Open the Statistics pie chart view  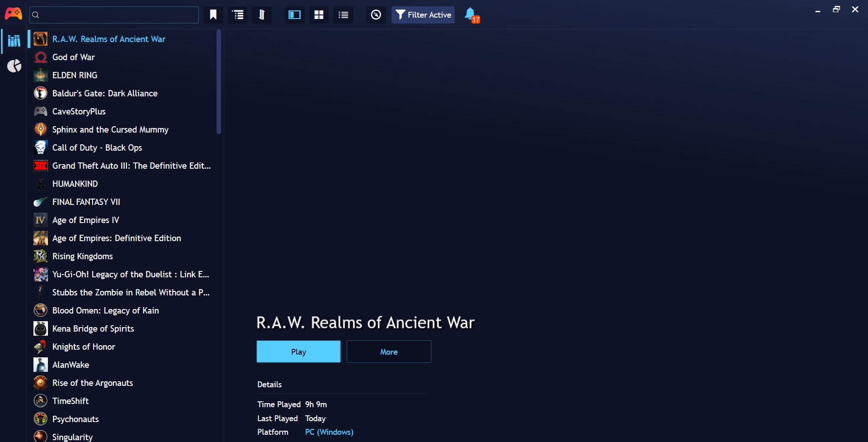click(14, 66)
